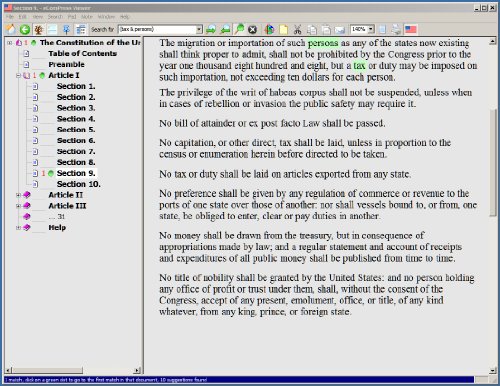Open the 140% zoom dropdown
Viewport: 500px width, 386px height.
(x=371, y=29)
